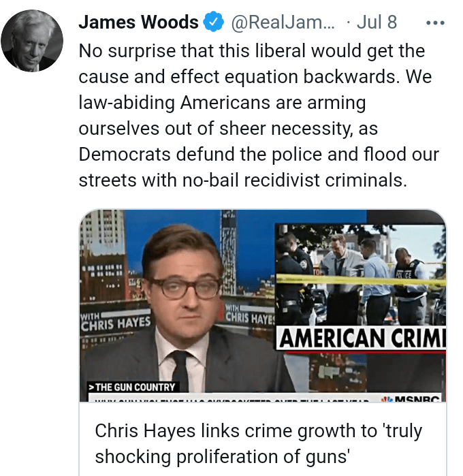Click the left WITH CHRIS HAYES sign

pyautogui.click(x=116, y=322)
